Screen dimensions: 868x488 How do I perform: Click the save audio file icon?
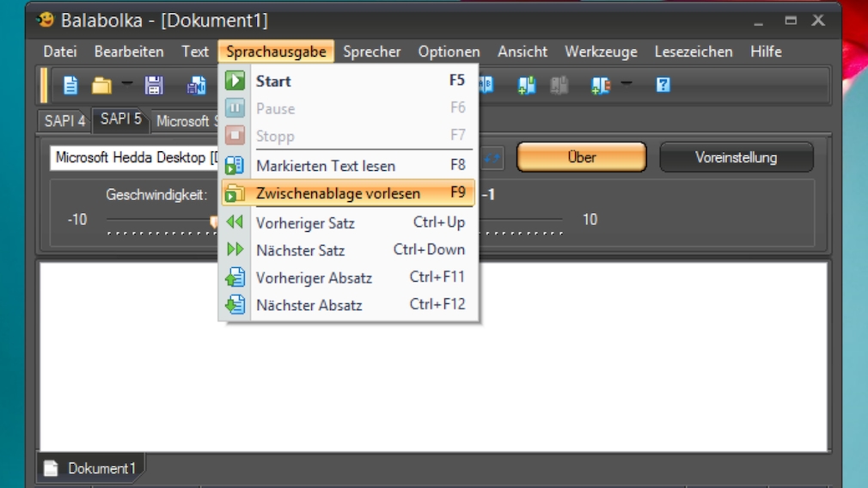(197, 85)
